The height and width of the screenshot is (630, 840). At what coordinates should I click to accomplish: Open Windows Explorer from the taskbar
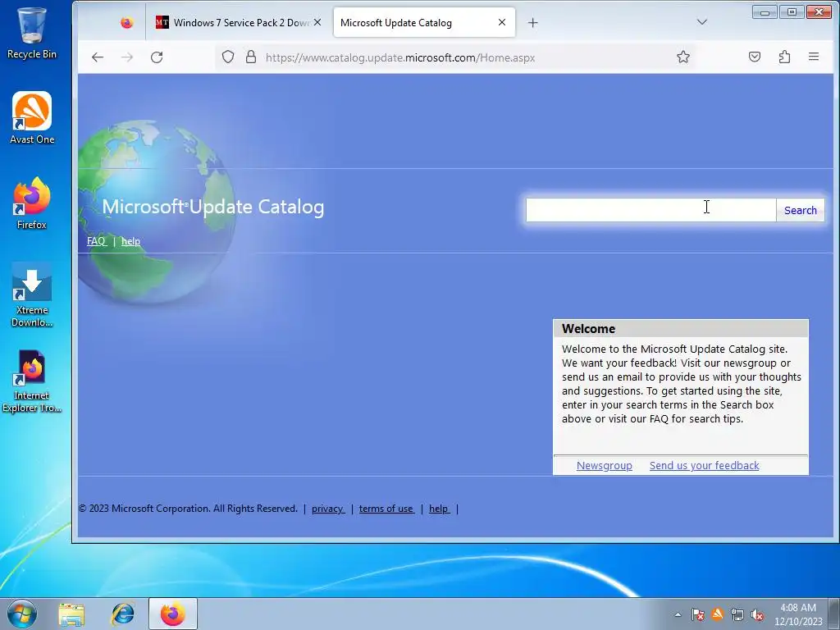[71, 614]
